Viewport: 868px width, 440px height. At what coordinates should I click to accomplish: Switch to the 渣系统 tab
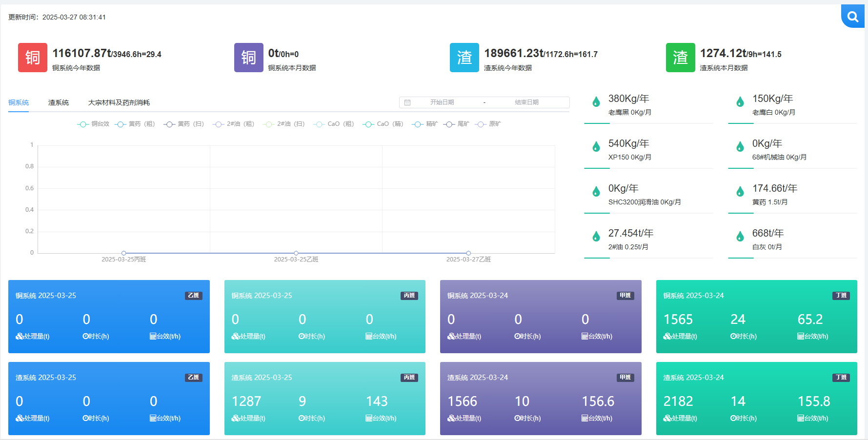(x=59, y=102)
